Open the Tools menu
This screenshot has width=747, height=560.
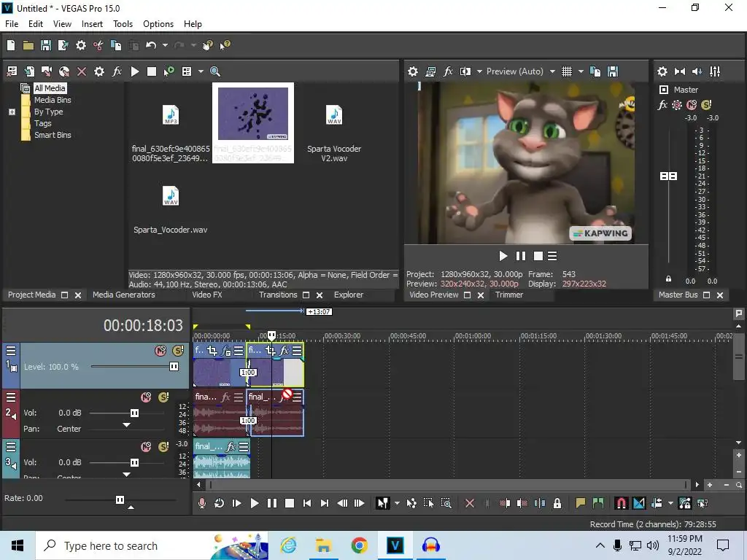point(123,24)
